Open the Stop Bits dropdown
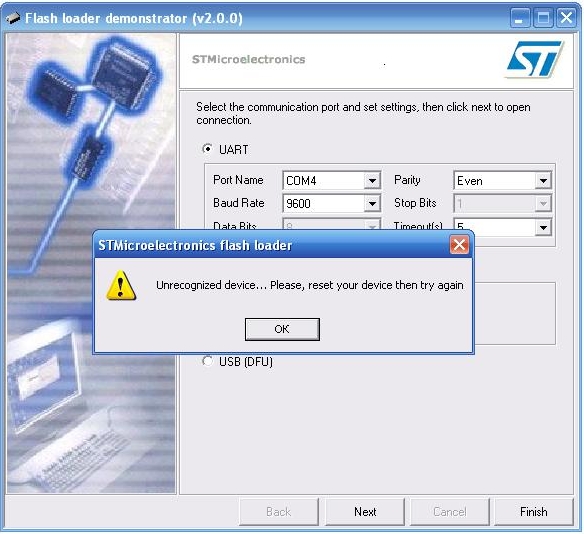The width and height of the screenshot is (584, 534). [543, 204]
